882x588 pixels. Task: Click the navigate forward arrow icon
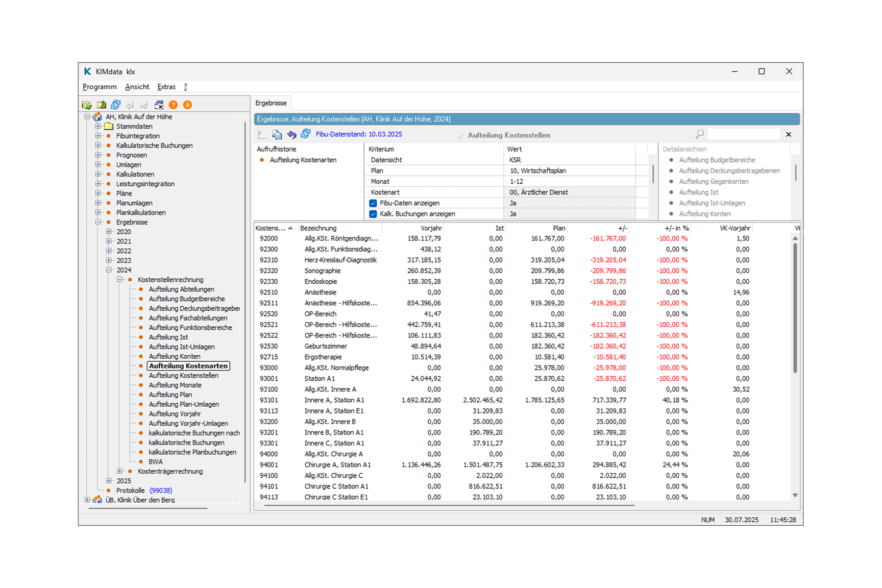tap(144, 105)
